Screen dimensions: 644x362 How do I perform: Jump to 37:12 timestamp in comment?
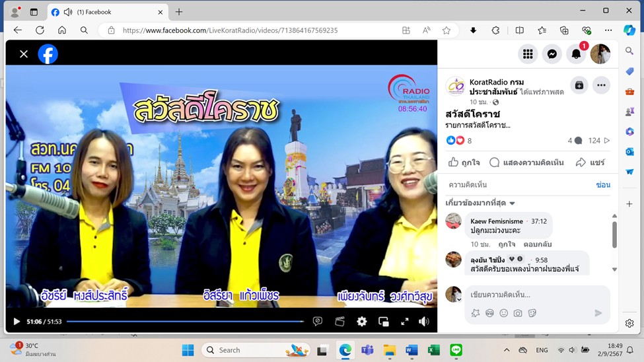pos(539,221)
